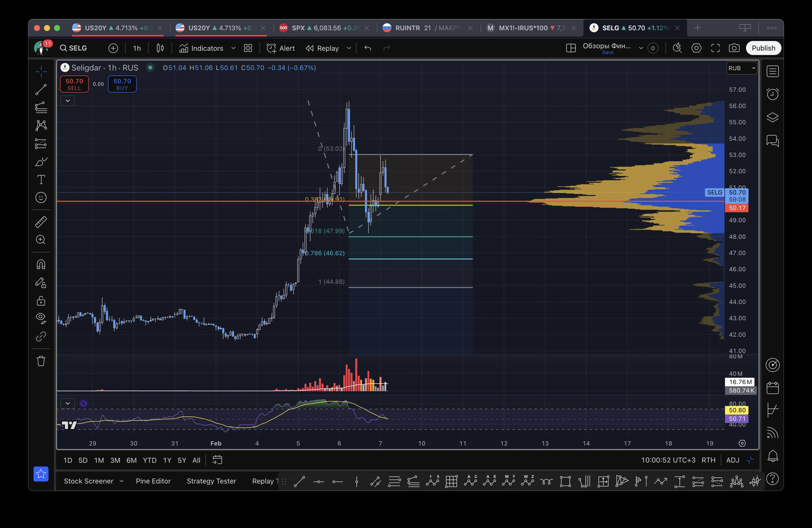812x528 pixels.
Task: Open quick search with lightning icon
Action: tap(677, 48)
